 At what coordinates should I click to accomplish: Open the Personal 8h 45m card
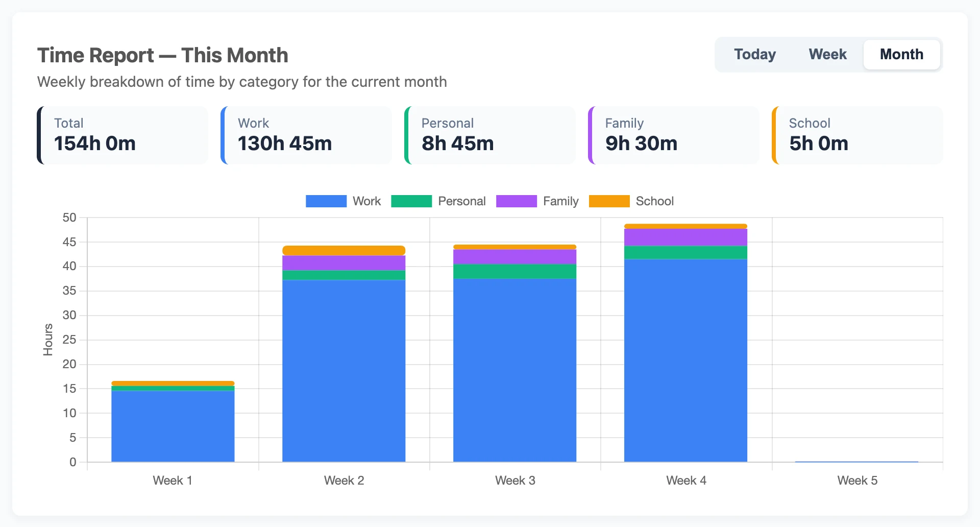(x=490, y=135)
